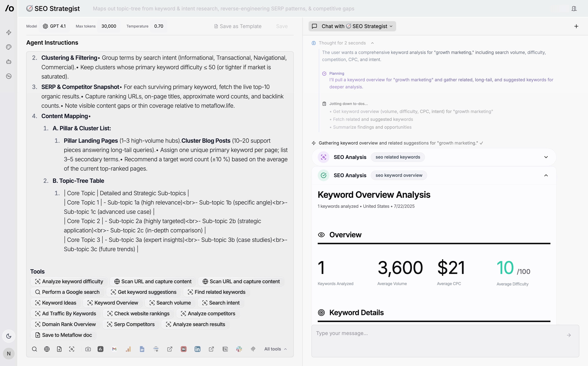
Task: Click the Gmail tool icon
Action: point(114,349)
